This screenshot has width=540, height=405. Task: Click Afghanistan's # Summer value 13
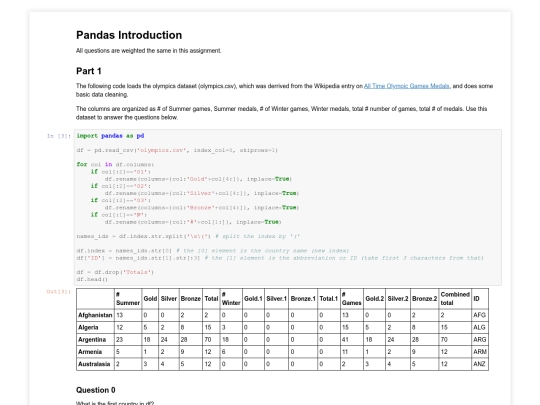128,315
